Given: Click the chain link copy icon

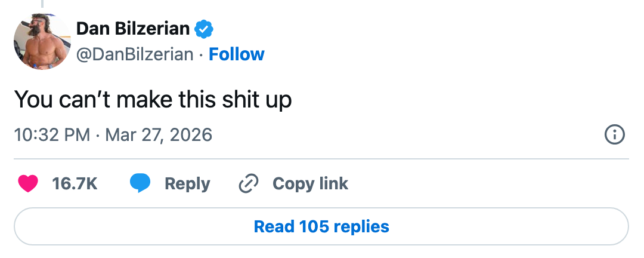Looking at the screenshot, I should tap(247, 184).
